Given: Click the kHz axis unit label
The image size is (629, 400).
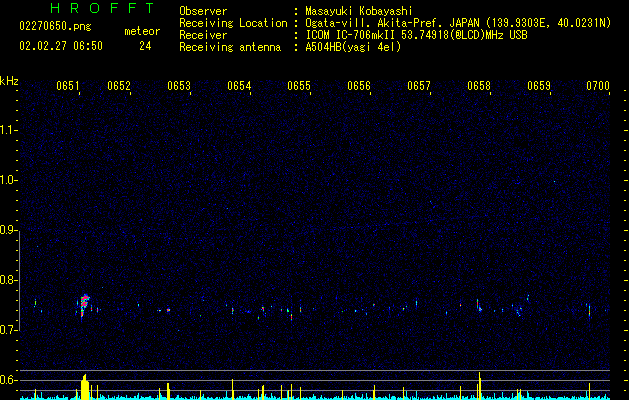Looking at the screenshot, I should tap(9, 81).
